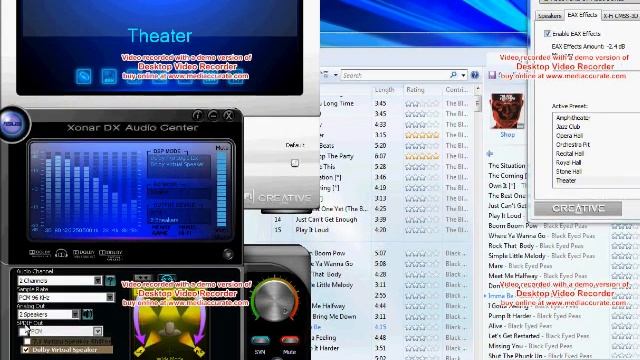Click the SVN button near the volume knob
The height and width of the screenshot is (360, 640).
coord(260,340)
